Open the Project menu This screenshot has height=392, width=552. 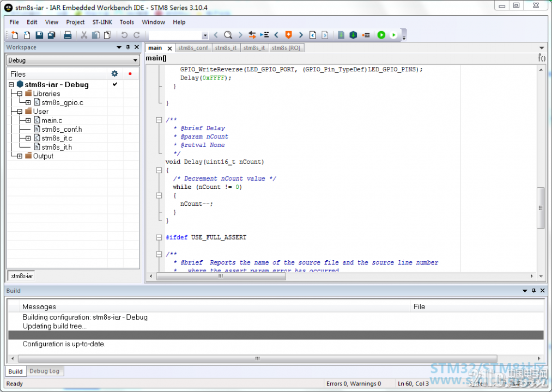75,22
